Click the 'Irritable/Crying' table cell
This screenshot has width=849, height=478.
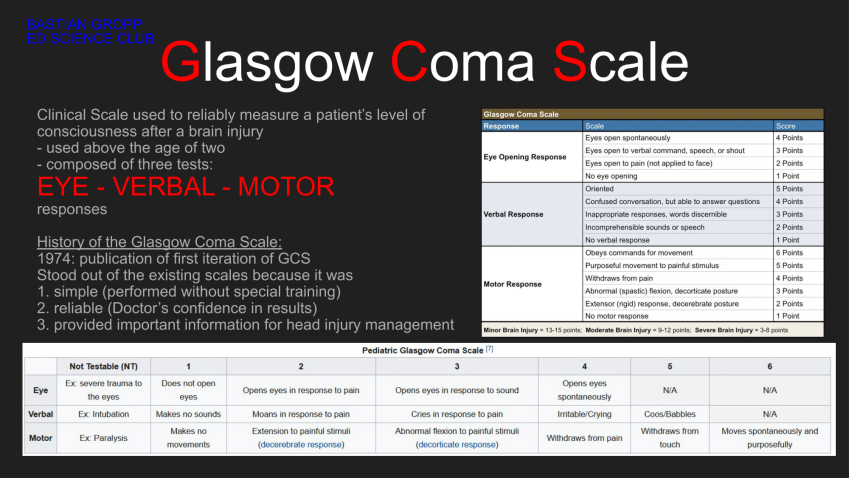585,413
